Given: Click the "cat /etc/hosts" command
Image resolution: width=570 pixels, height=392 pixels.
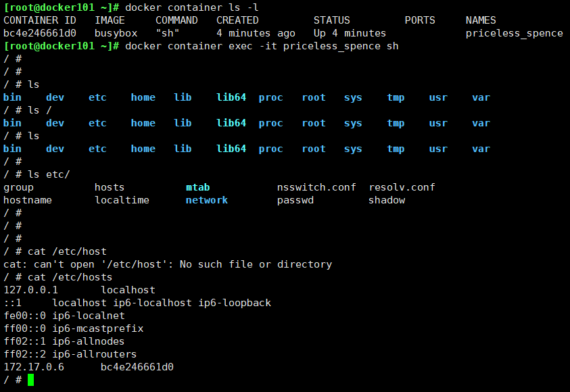Looking at the screenshot, I should [x=70, y=277].
